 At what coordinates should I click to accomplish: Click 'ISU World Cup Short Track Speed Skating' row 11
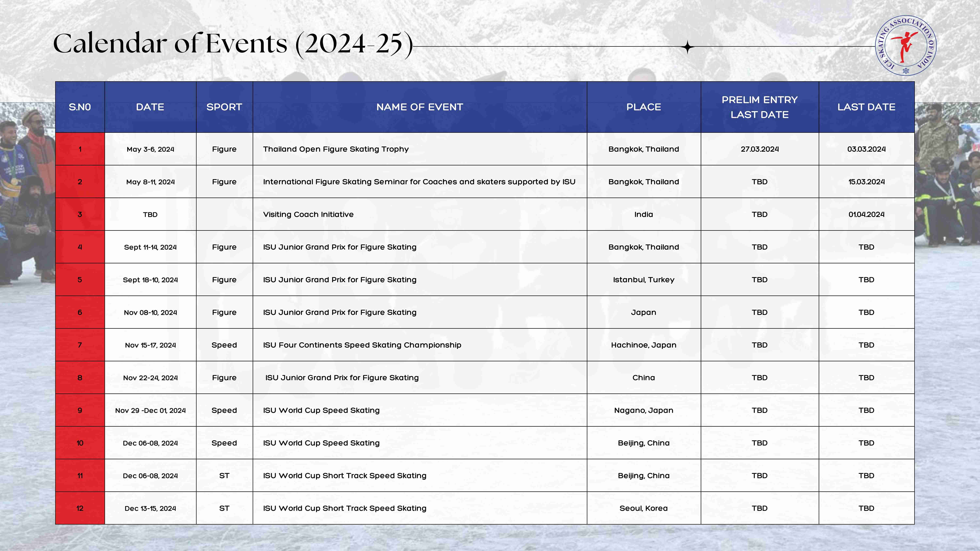point(345,476)
